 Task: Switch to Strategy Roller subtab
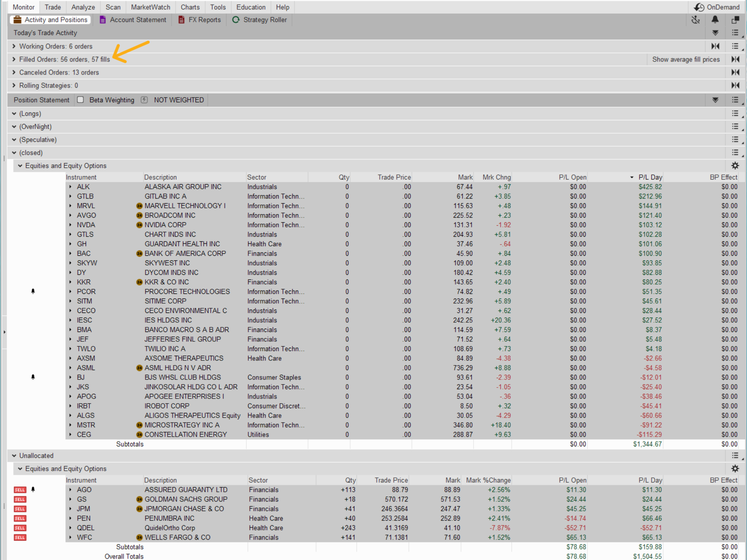click(260, 20)
